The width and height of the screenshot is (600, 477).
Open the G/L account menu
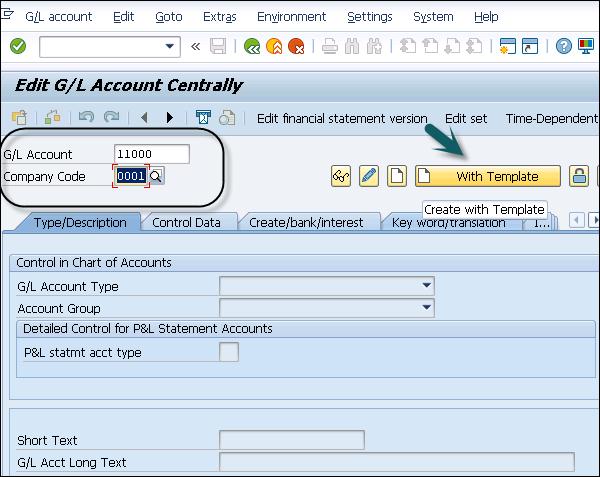[x=59, y=17]
